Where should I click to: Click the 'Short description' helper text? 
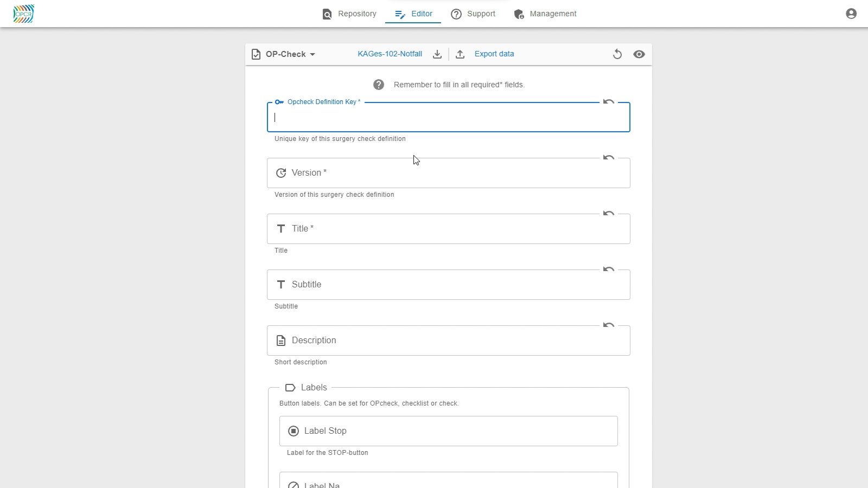301,362
